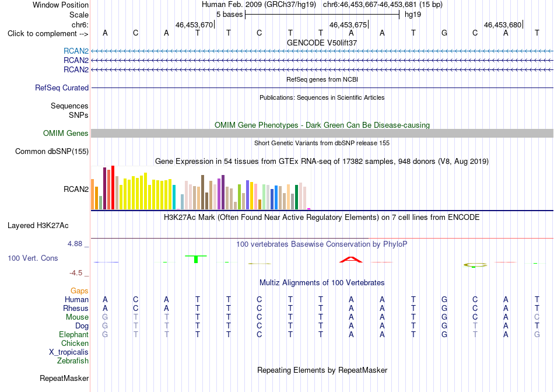Click the GTEx Gene Expression in 54 tissues title
Screen dimensions: 554x392
(x=322, y=162)
